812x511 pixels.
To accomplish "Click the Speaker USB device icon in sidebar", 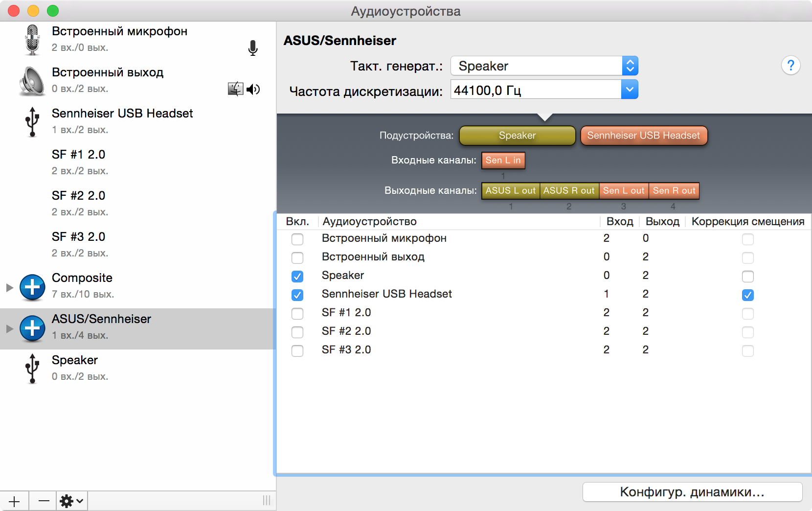I will click(x=32, y=369).
